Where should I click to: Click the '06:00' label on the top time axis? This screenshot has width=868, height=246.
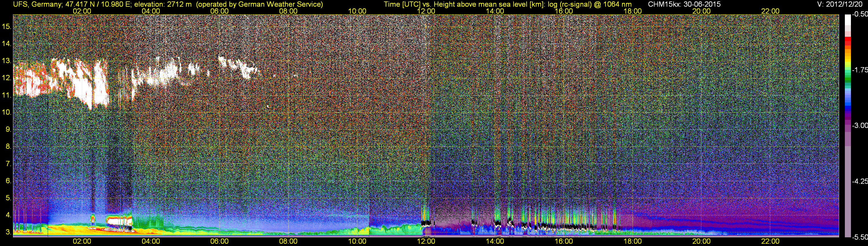[219, 11]
